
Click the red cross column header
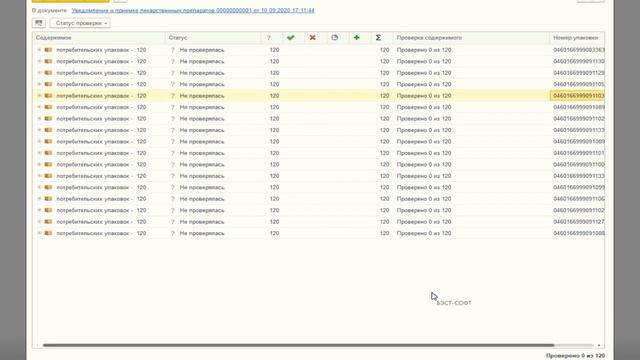313,38
